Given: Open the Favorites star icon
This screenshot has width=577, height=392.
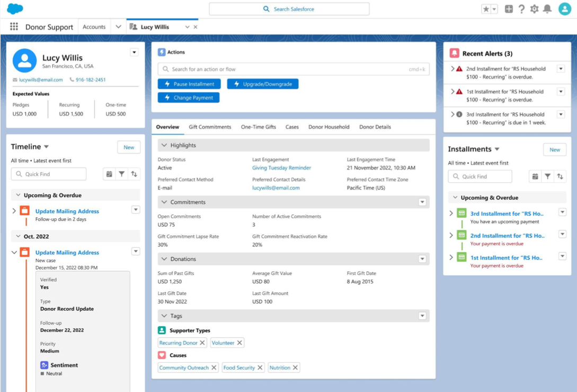Looking at the screenshot, I should [486, 9].
